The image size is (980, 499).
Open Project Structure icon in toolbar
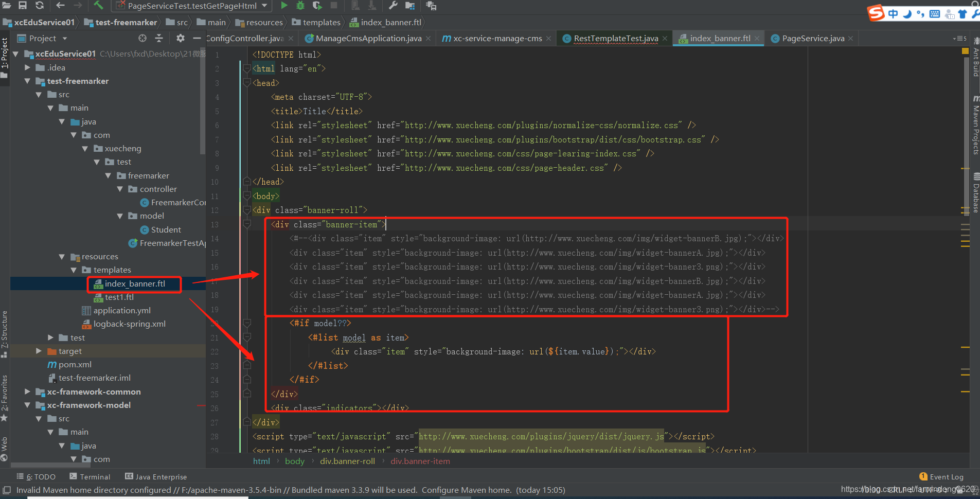(x=410, y=5)
